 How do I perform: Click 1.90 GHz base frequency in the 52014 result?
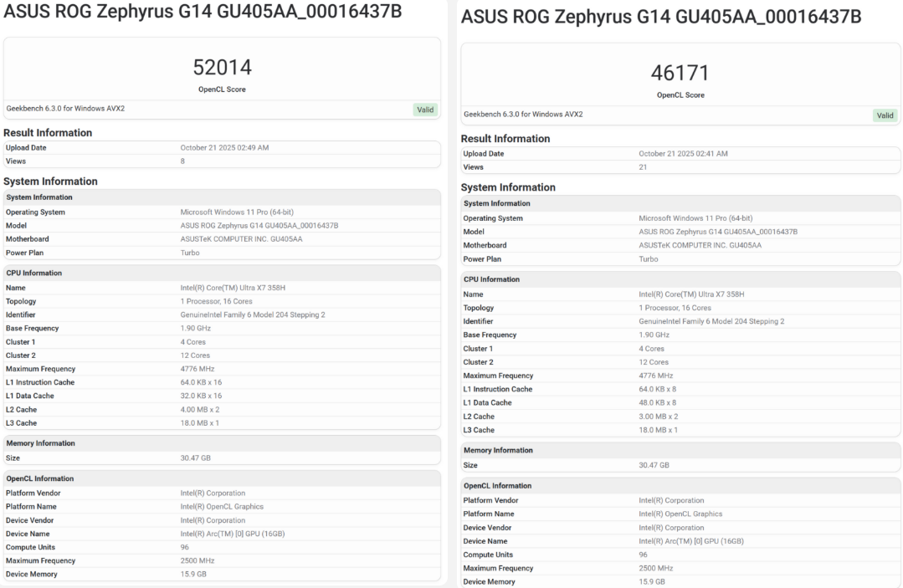[x=195, y=329]
